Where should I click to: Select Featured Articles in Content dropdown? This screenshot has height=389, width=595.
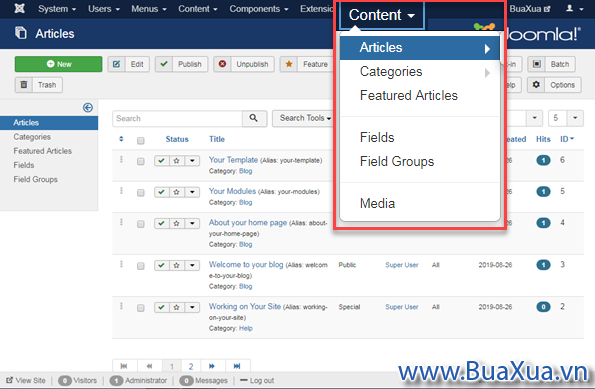point(409,96)
